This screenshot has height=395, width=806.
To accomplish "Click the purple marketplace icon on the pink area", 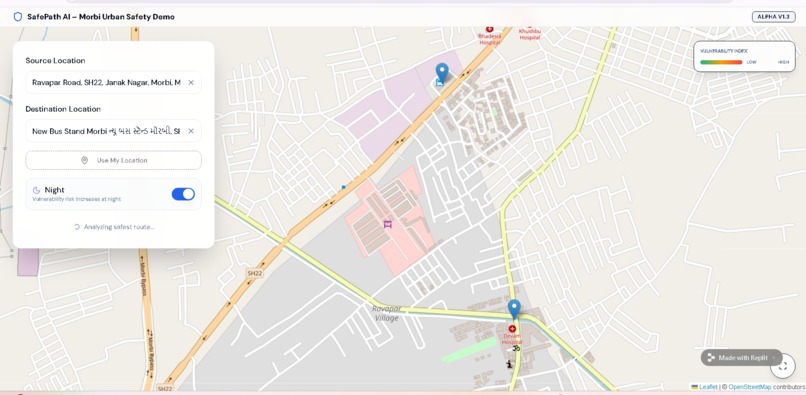I will coord(388,224).
